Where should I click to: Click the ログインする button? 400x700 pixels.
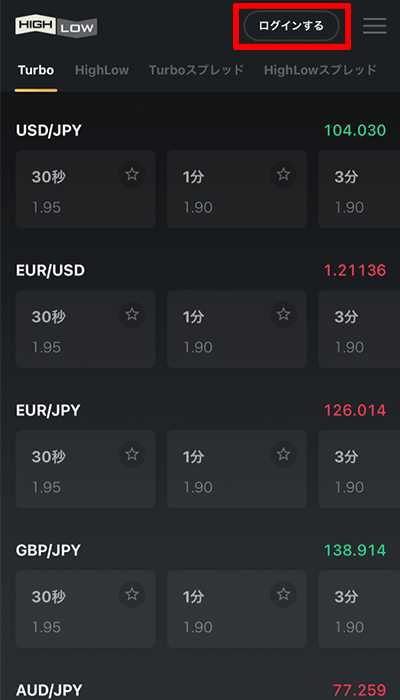(x=292, y=26)
